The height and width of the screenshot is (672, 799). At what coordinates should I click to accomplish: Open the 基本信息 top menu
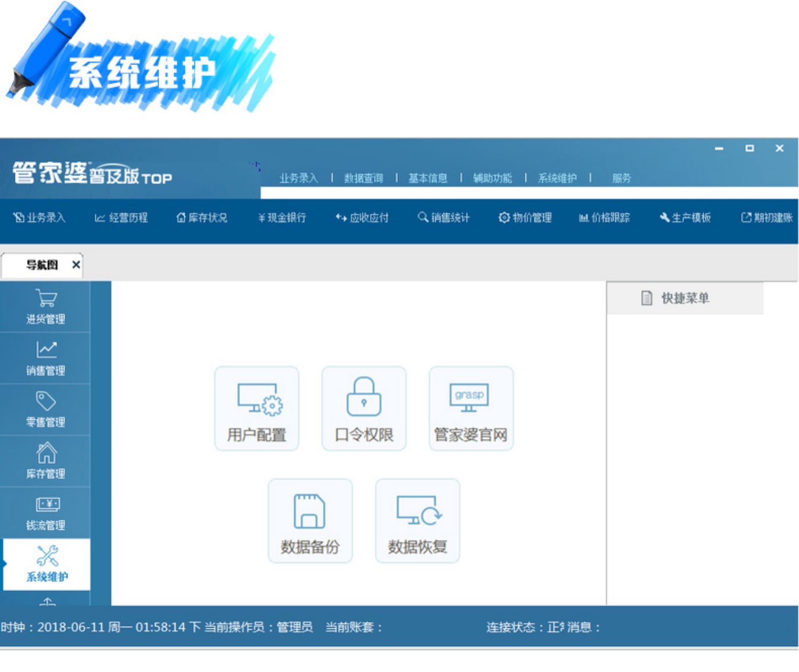[x=428, y=178]
